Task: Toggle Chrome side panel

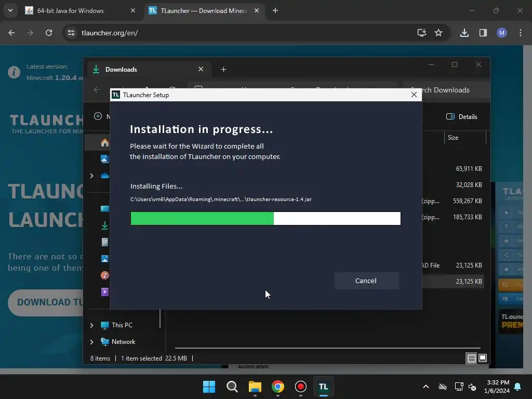Action: (x=483, y=33)
